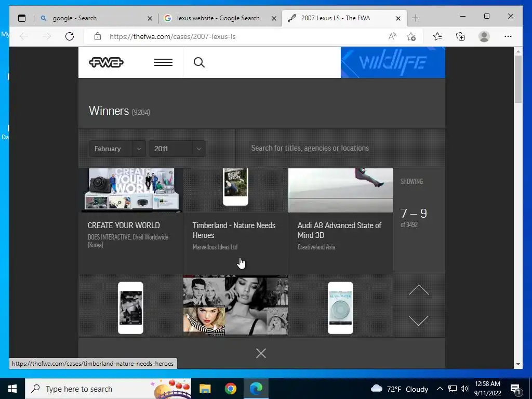Refresh the current page
The width and height of the screenshot is (532, 399).
[70, 36]
